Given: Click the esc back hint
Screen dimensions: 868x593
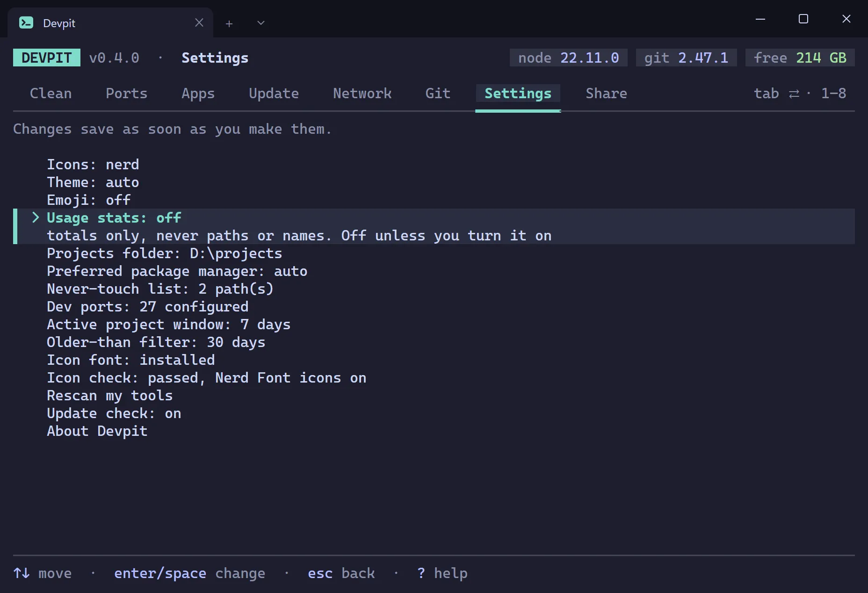Looking at the screenshot, I should [x=341, y=573].
